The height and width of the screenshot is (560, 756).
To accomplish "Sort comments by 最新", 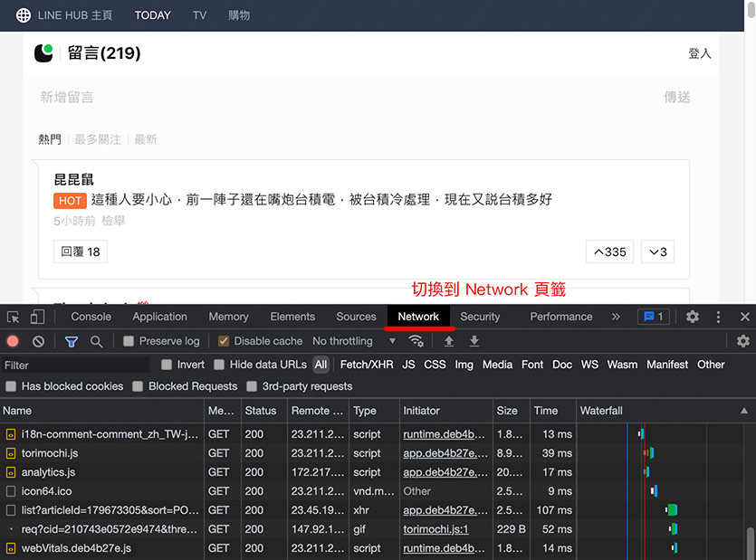I will coord(145,139).
